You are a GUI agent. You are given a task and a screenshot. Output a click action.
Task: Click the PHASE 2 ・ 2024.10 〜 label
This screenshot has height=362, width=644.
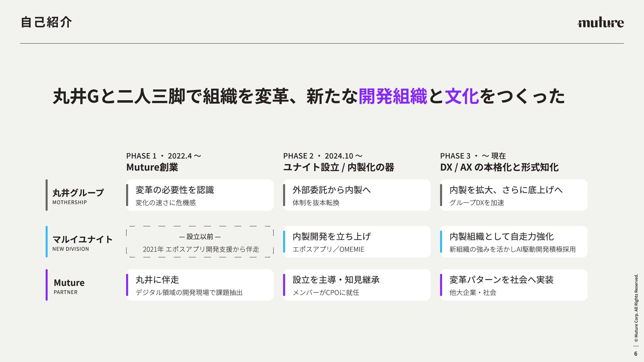[323, 156]
